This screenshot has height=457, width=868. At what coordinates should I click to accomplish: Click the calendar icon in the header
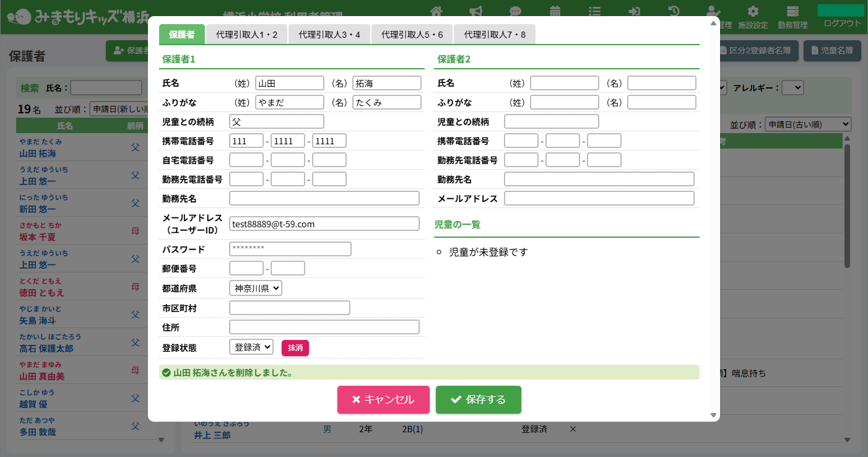(x=555, y=11)
